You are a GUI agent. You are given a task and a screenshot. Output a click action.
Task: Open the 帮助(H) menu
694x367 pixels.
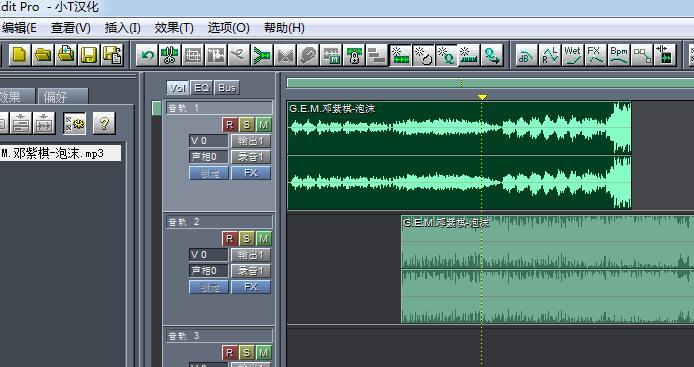coord(284,28)
